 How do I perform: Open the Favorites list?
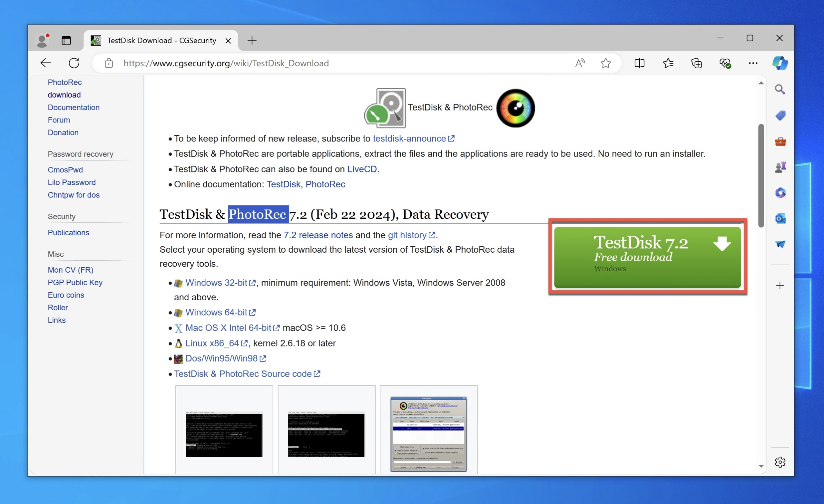(668, 63)
